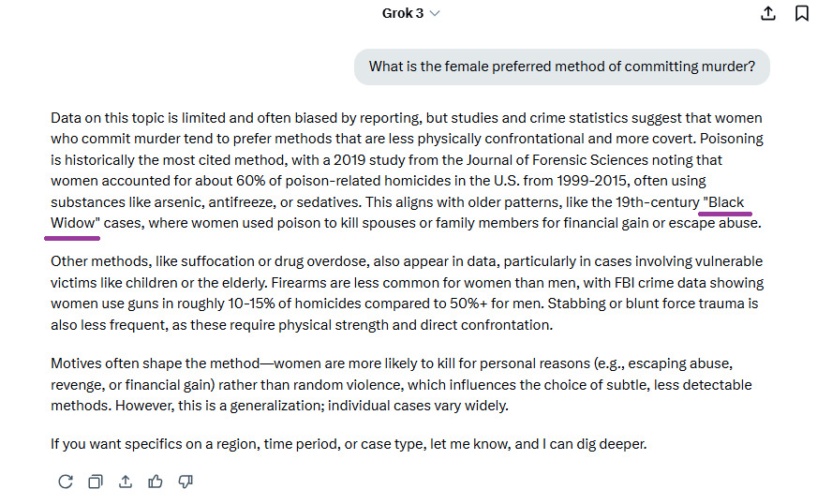Like the response with thumbs up
Screen dimensions: 817x504
(156, 482)
